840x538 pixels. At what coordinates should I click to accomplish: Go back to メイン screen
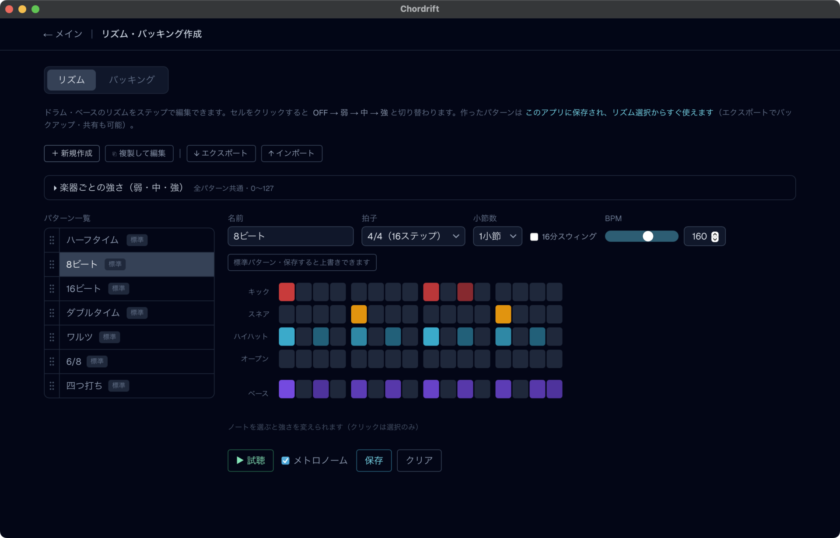coord(63,34)
